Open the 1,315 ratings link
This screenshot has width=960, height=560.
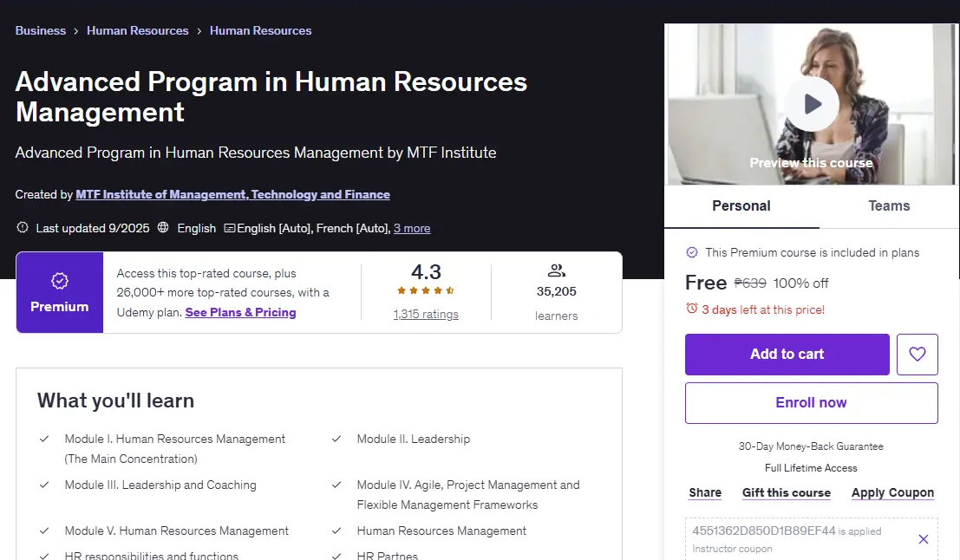(x=426, y=314)
